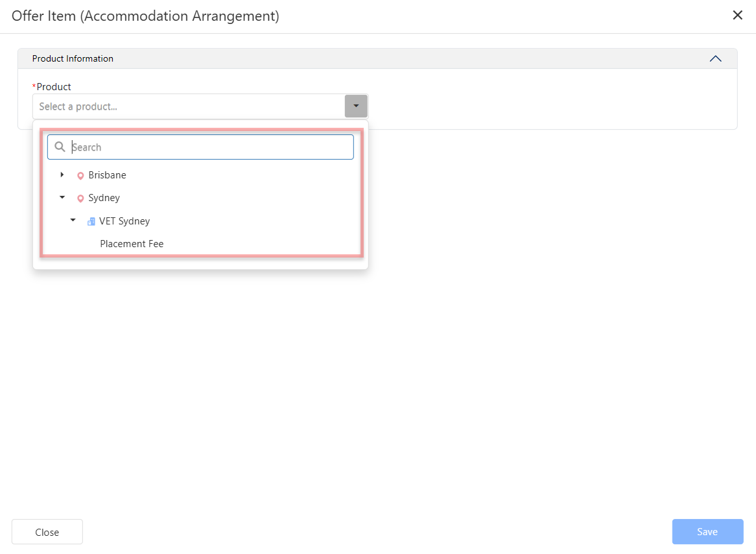Image resolution: width=756 pixels, height=554 pixels.
Task: Click the 'Select a product...' combo box field
Action: (188, 106)
